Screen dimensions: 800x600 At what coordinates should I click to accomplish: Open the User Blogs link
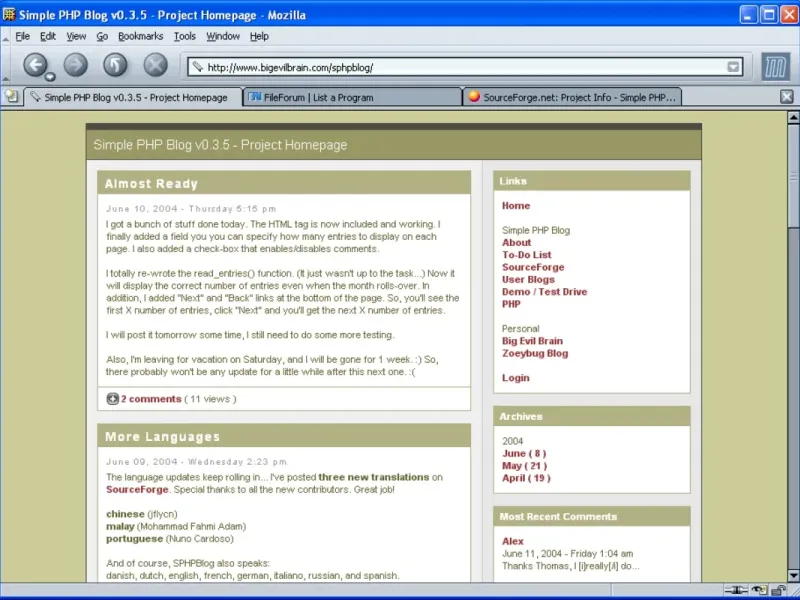click(528, 279)
